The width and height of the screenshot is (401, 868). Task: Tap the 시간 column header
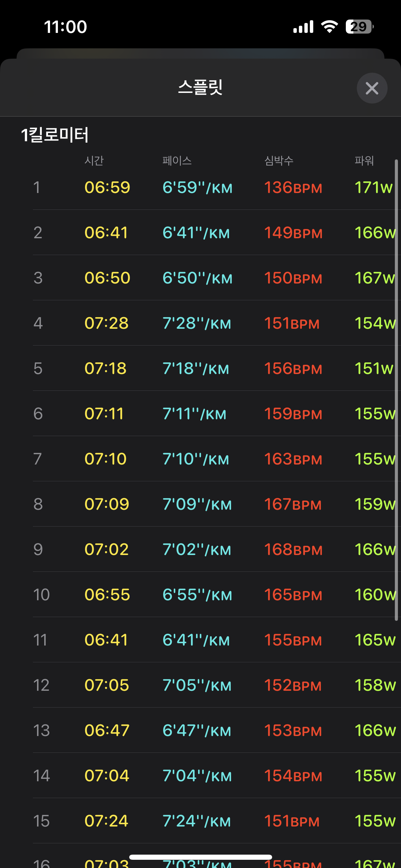(x=94, y=160)
